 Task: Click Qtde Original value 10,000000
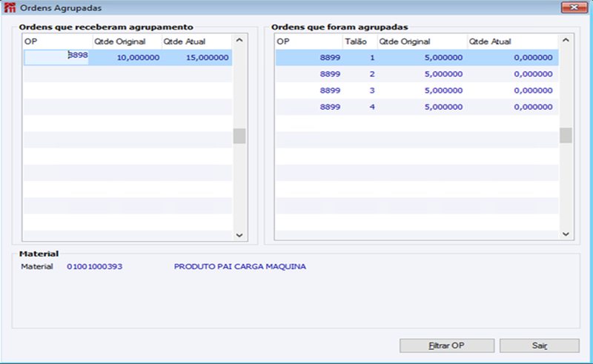point(138,58)
